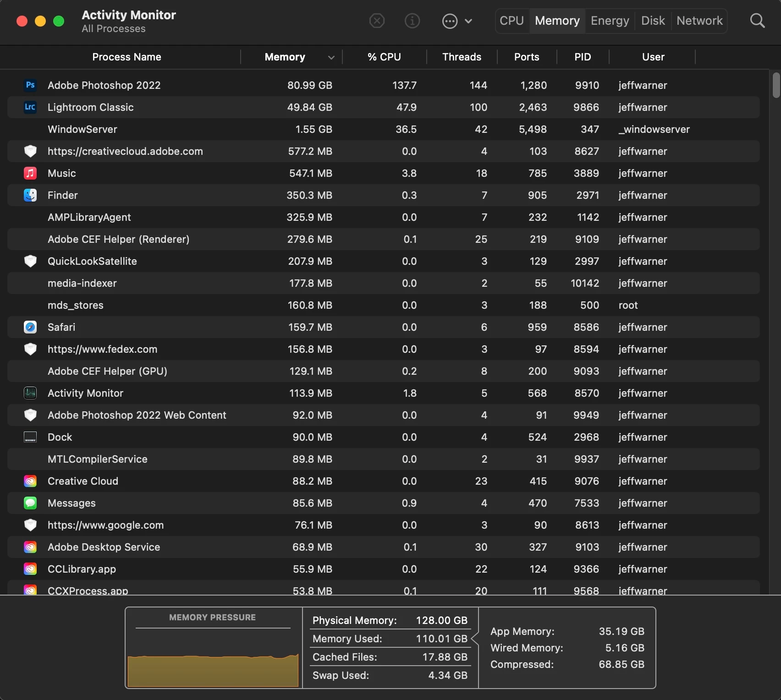Switch to the CPU tab

pos(511,21)
